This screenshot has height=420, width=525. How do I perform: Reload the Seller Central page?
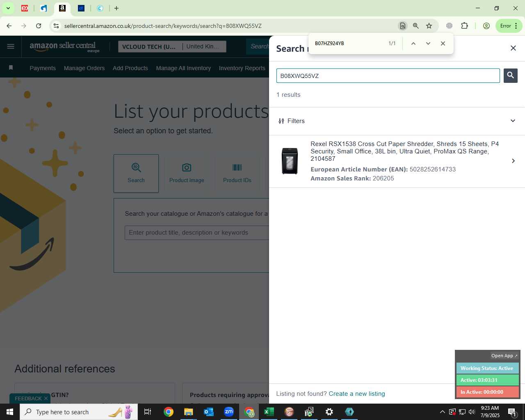click(x=39, y=26)
